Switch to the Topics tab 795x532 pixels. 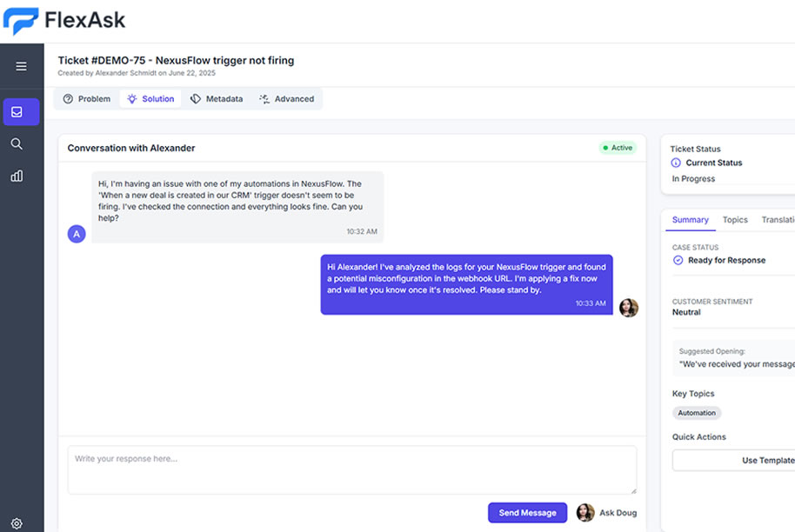735,220
